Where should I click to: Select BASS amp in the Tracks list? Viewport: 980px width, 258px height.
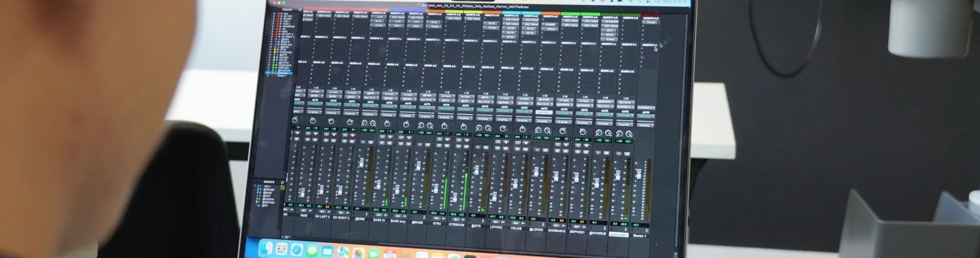click(x=286, y=44)
